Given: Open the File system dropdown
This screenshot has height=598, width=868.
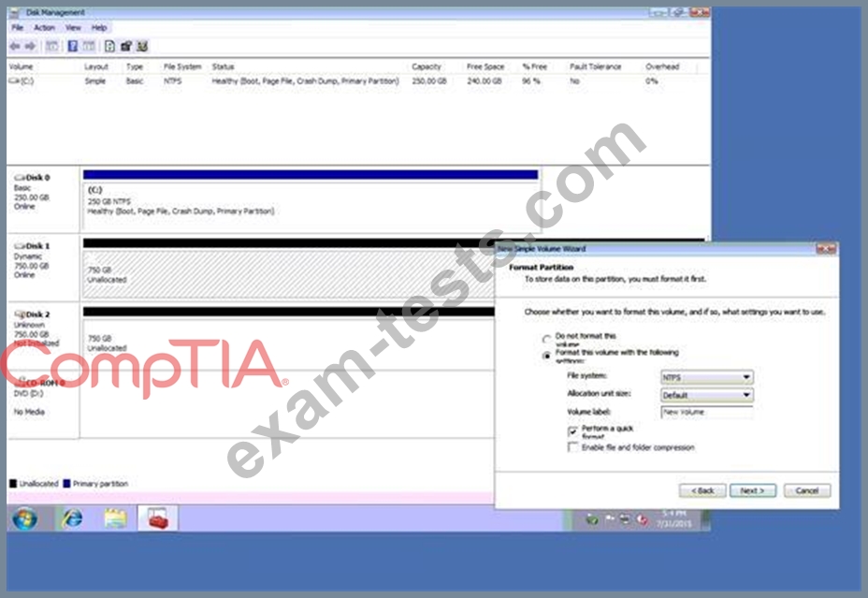Looking at the screenshot, I should point(707,378).
